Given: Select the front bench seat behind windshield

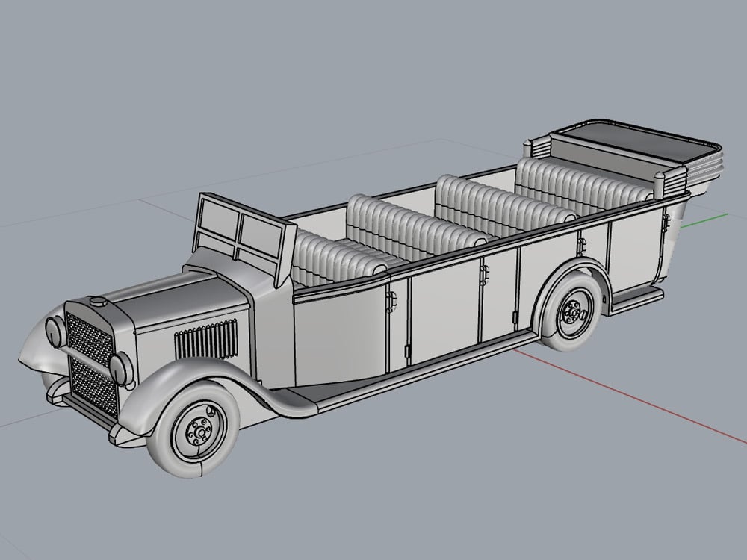Looking at the screenshot, I should click(335, 260).
